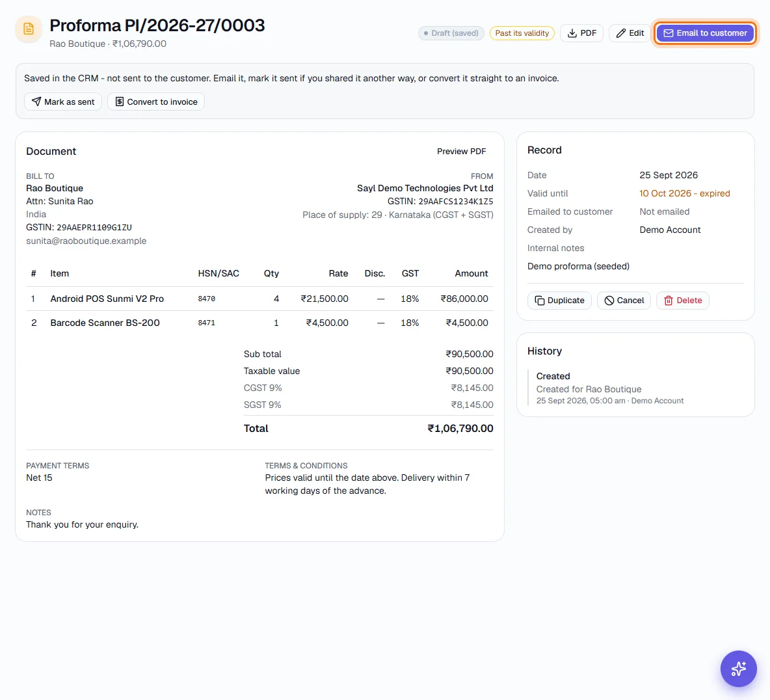770x700 pixels.
Task: Select the Rao Boutique bill-to name
Action: click(55, 188)
